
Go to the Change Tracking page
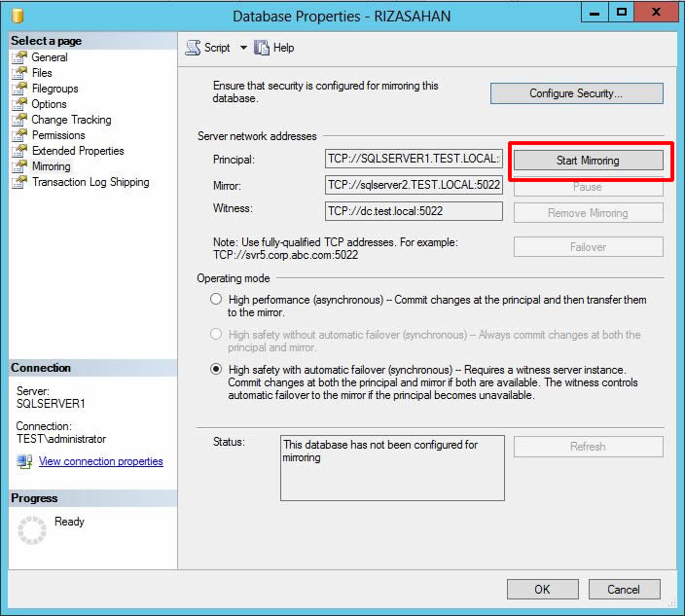[71, 120]
